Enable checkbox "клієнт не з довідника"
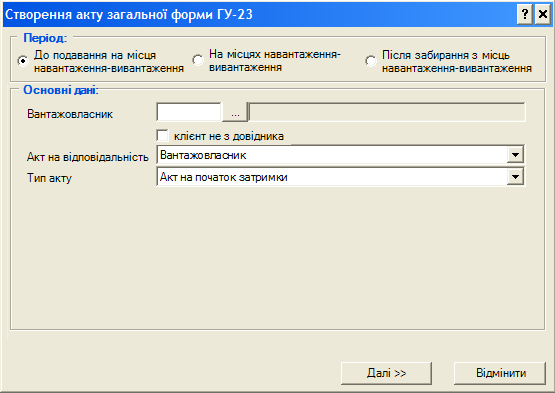This screenshot has height=393, width=555. click(x=162, y=136)
